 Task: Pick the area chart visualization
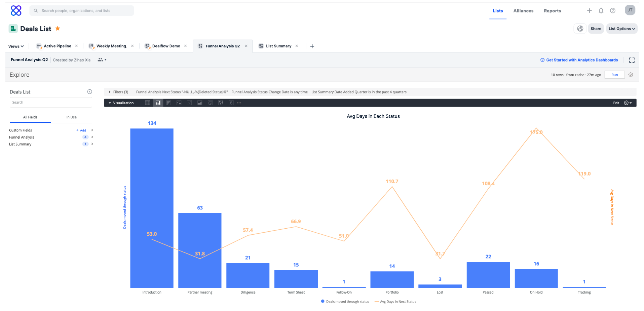pyautogui.click(x=200, y=103)
